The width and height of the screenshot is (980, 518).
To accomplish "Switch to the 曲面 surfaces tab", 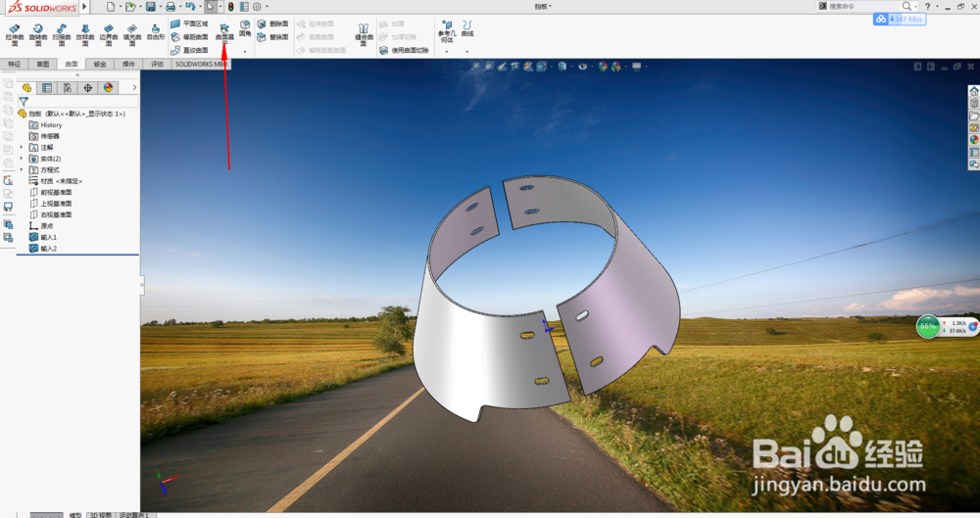I will [72, 64].
